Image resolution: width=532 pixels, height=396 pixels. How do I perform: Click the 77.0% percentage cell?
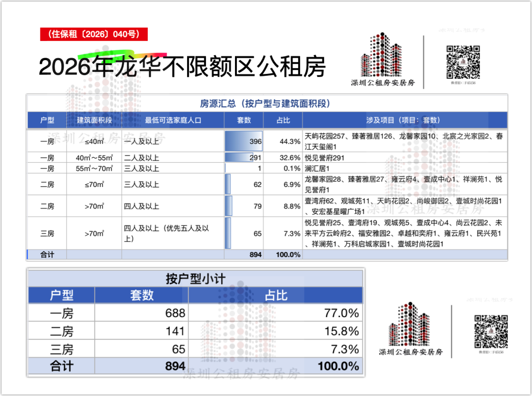point(275,313)
